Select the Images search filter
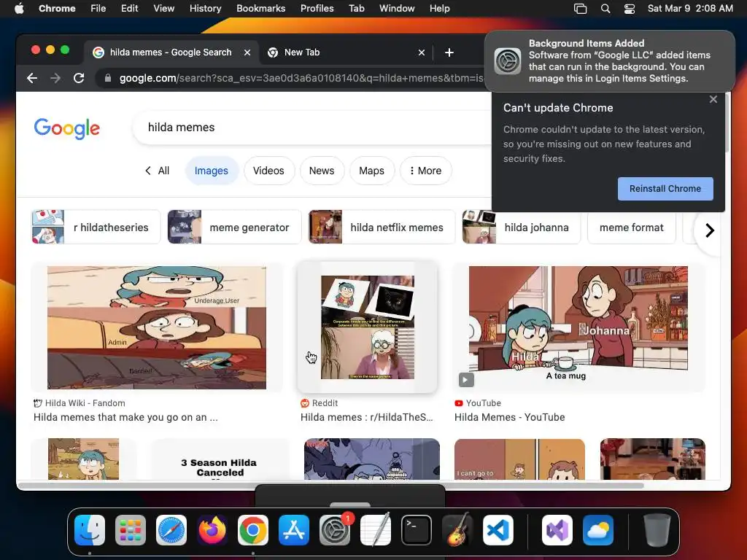 point(211,171)
